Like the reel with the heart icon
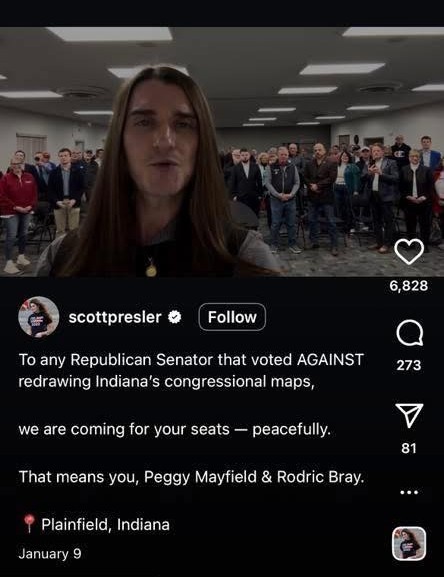This screenshot has width=444, height=577. pos(409,252)
